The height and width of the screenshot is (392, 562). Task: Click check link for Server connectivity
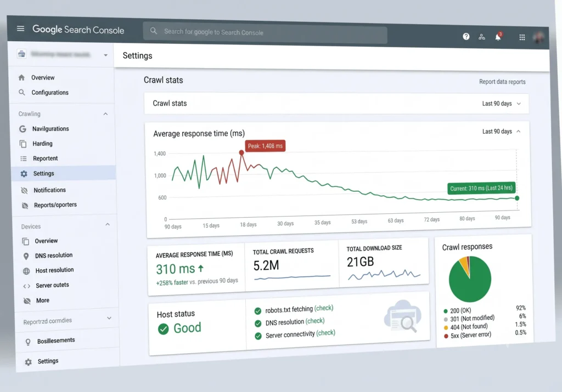(326, 333)
